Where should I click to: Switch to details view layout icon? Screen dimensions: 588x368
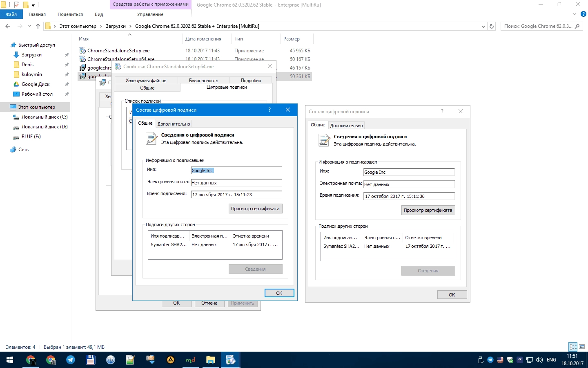(x=573, y=347)
